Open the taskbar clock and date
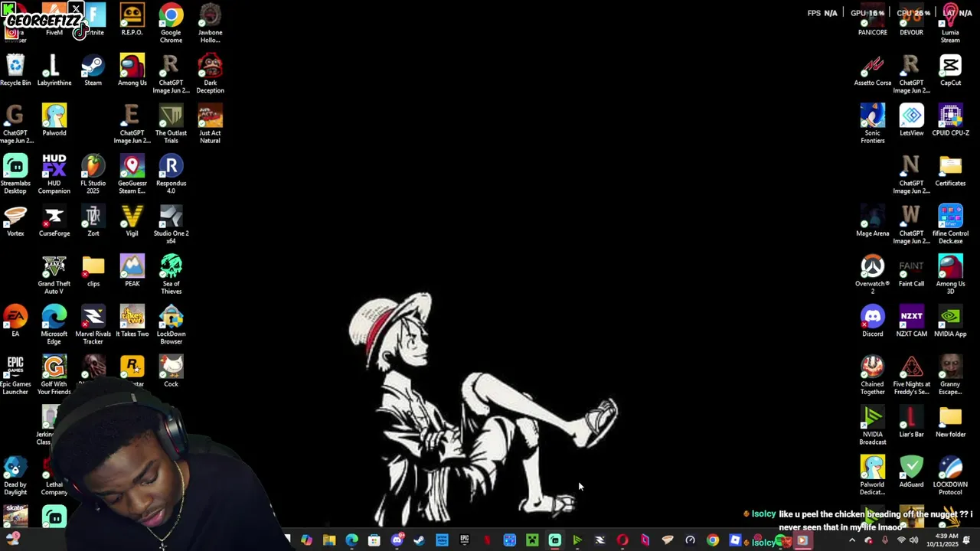The image size is (980, 551). coord(942,540)
